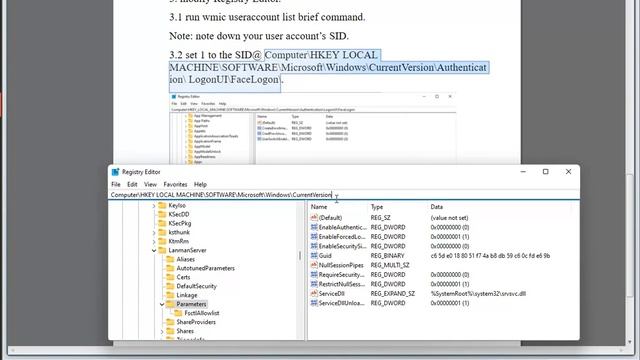Image resolution: width=640 pixels, height=360 pixels.
Task: Open the View menu in Registry Editor
Action: [x=150, y=184]
